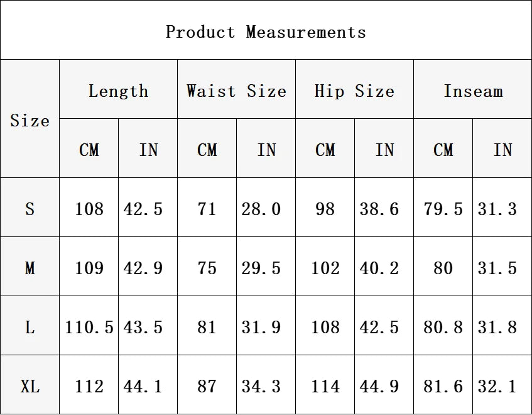Click the Hip Size column header
This screenshot has width=532, height=415.
354,89
